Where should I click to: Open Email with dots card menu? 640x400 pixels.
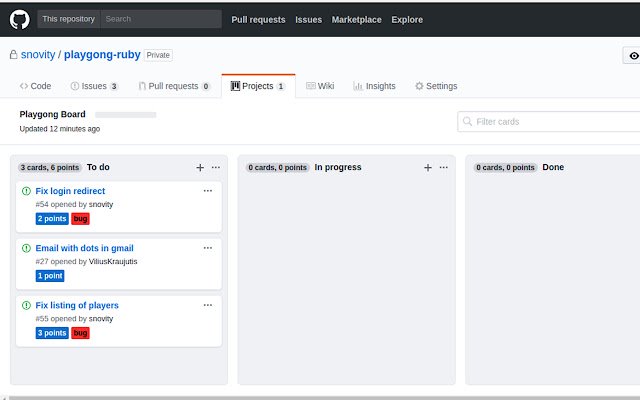click(208, 248)
